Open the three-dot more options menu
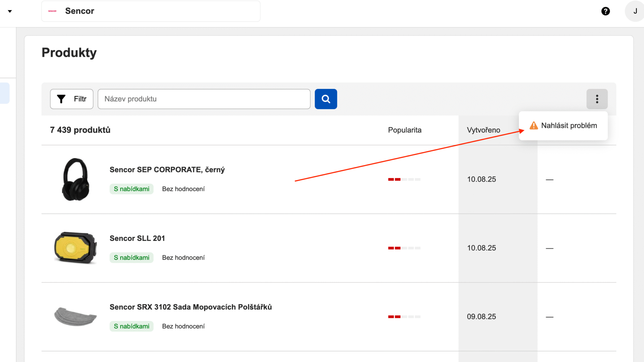Viewport: 644px width, 362px height. (597, 99)
